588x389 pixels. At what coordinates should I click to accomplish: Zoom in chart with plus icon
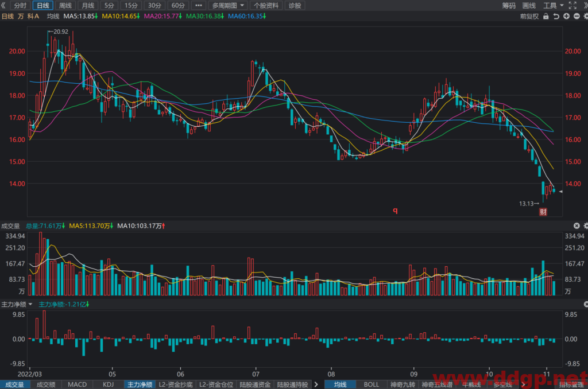click(566, 17)
